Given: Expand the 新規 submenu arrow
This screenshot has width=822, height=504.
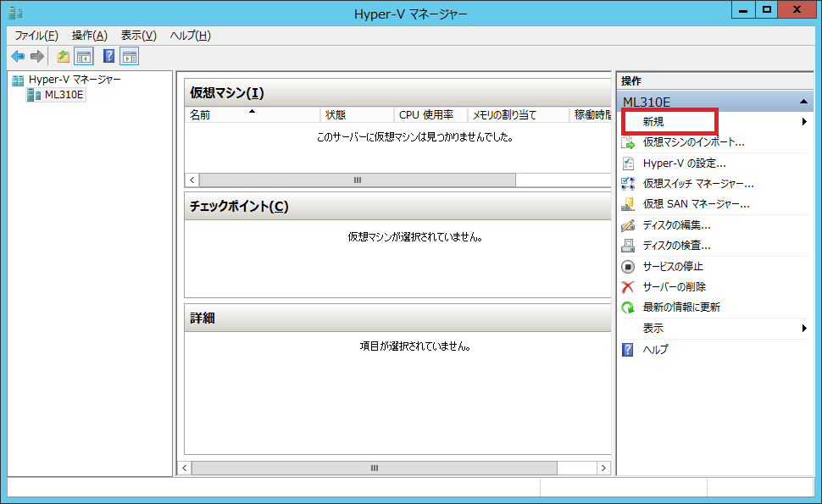Looking at the screenshot, I should coord(803,122).
